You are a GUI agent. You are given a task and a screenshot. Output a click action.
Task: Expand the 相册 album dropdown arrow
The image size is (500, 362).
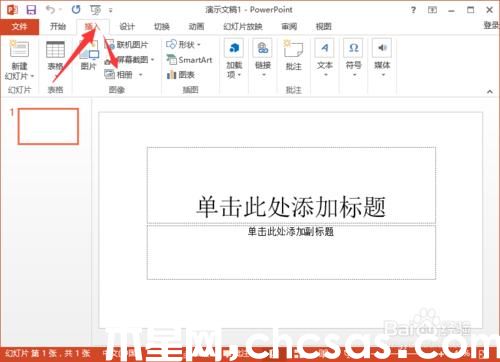point(141,75)
